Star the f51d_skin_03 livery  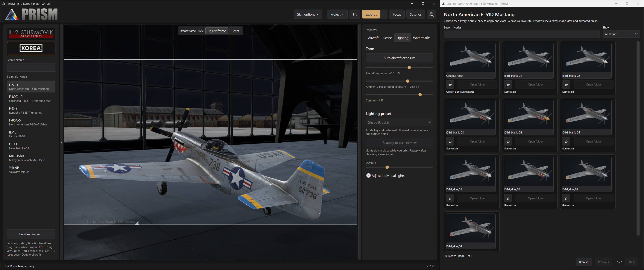tap(566, 198)
